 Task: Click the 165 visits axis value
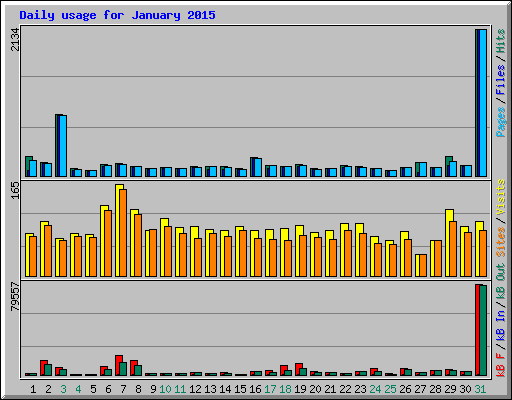[x=15, y=190]
